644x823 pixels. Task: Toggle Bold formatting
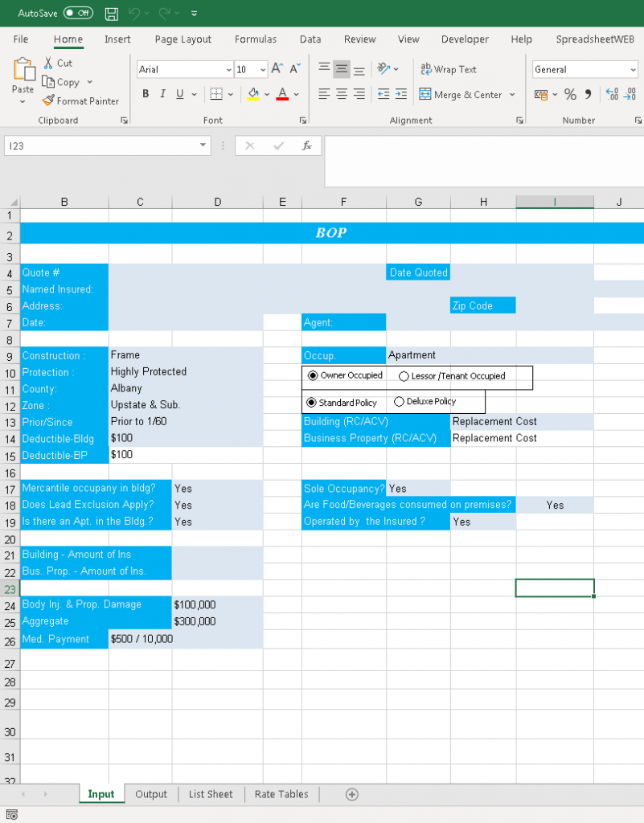point(146,94)
